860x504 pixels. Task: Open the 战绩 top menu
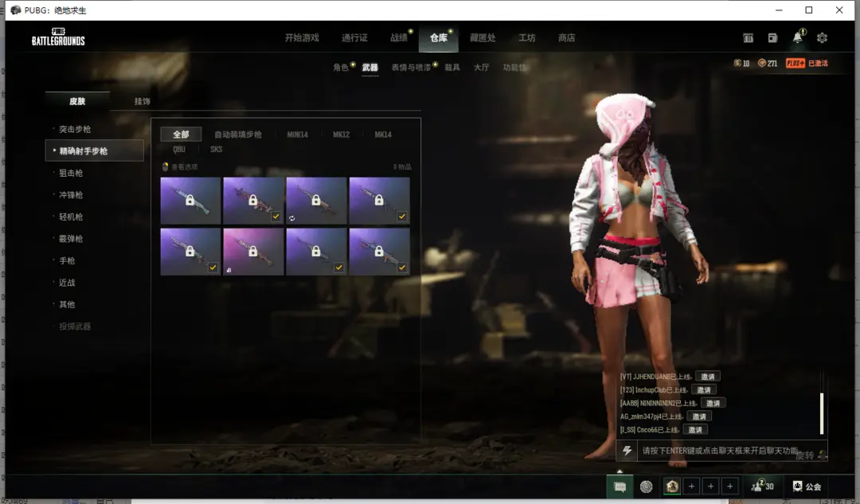coord(399,38)
